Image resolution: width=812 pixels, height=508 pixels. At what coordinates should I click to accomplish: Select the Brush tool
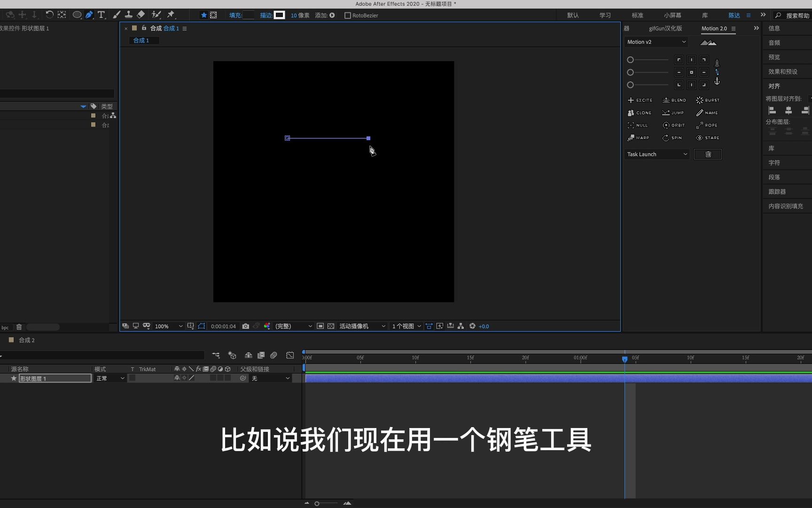coord(116,15)
